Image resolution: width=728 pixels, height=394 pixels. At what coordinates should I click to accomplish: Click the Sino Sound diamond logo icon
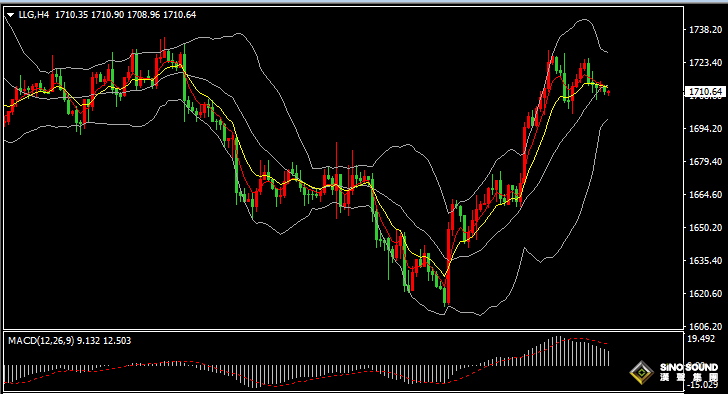pyautogui.click(x=642, y=372)
